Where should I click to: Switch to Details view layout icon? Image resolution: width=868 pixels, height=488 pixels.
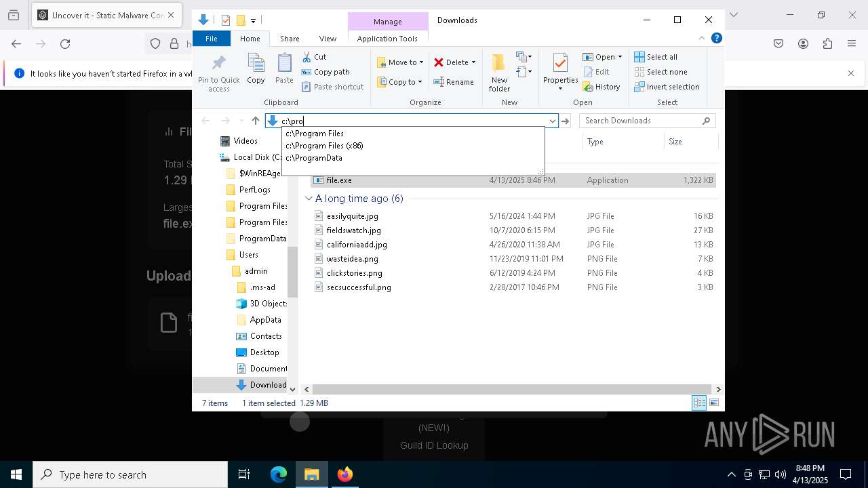tap(699, 403)
